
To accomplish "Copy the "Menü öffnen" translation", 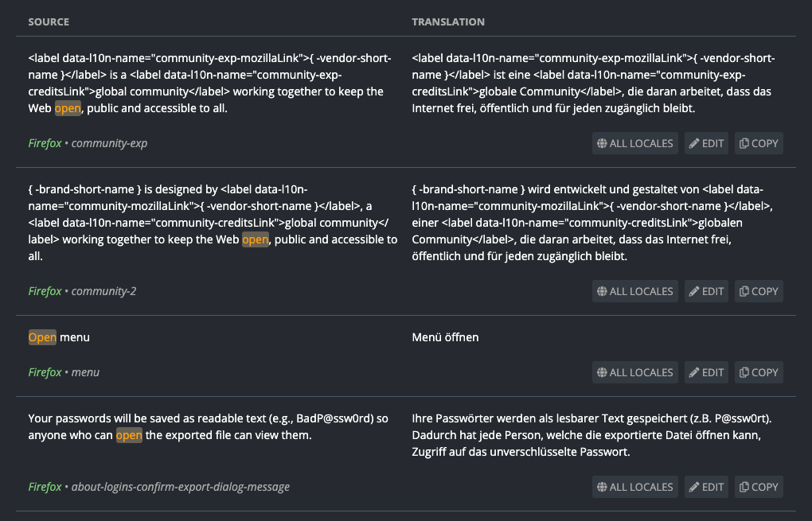I will [x=759, y=372].
